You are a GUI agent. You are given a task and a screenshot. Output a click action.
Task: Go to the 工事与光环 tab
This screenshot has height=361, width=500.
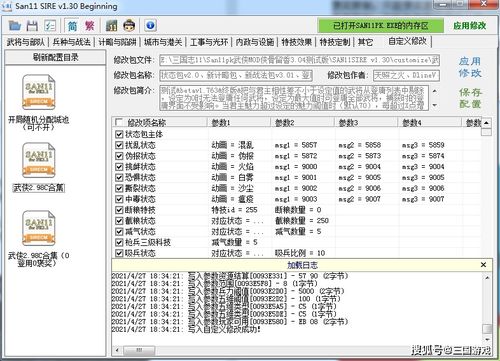coord(209,42)
